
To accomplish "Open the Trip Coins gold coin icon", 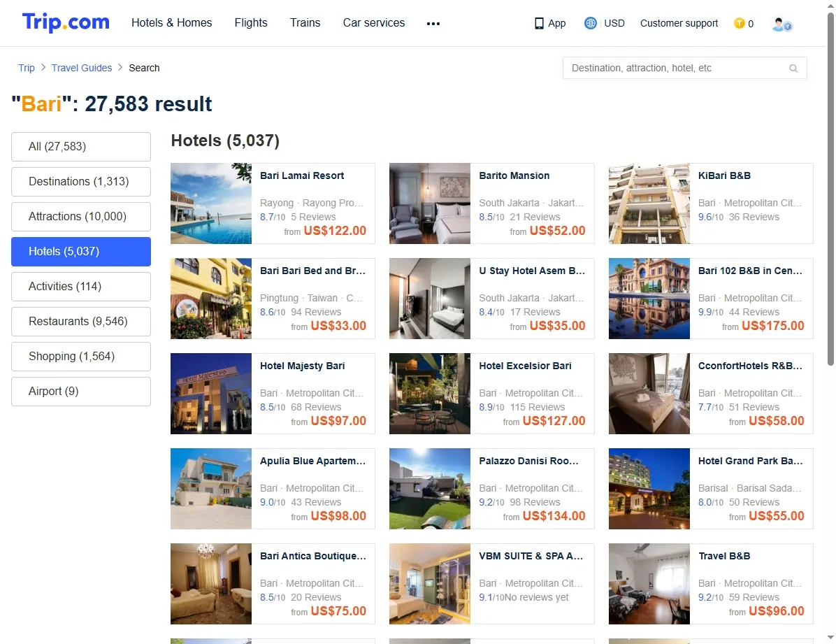I will (739, 23).
